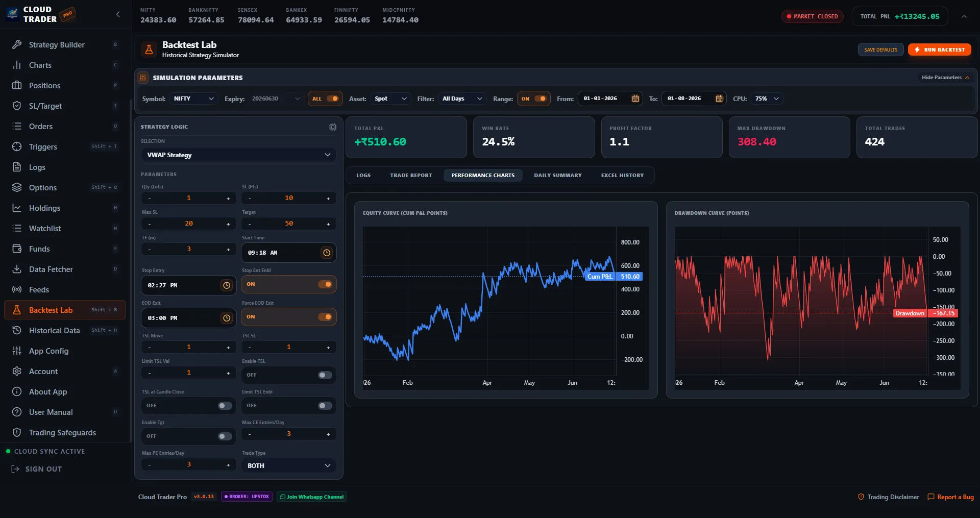
Task: Click the Data Fetcher download icon
Action: 17,269
